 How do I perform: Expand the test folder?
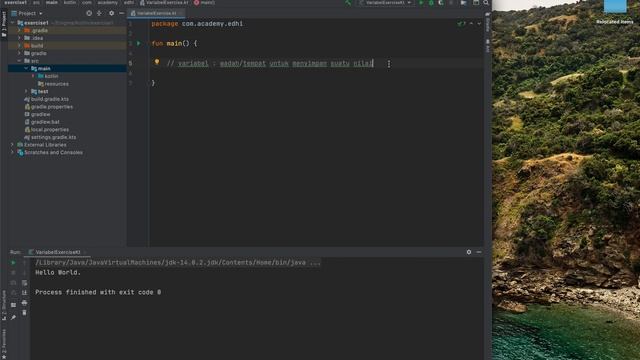(x=26, y=91)
